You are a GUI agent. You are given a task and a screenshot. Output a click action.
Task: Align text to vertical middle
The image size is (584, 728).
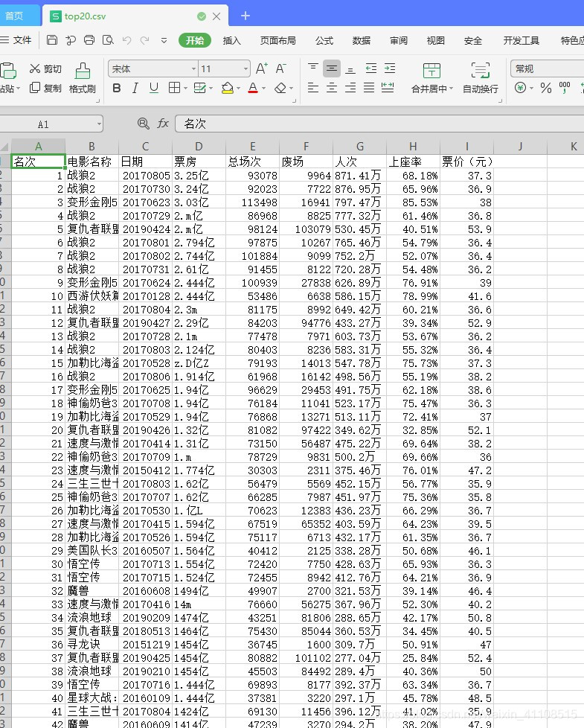pyautogui.click(x=332, y=68)
